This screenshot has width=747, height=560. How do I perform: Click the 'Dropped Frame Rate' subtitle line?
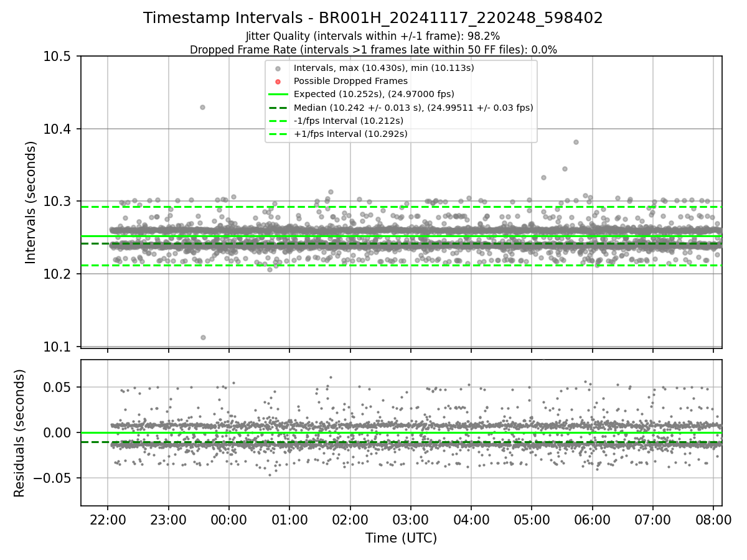tap(373, 49)
